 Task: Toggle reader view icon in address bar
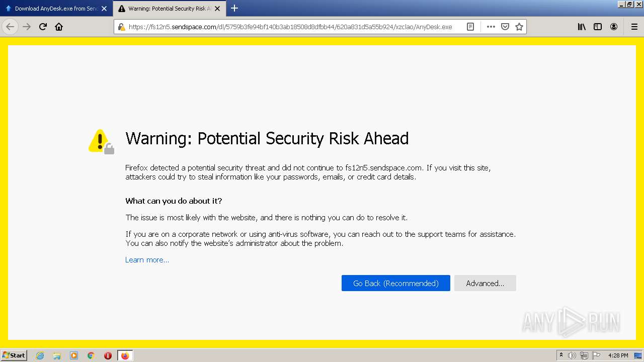[470, 27]
